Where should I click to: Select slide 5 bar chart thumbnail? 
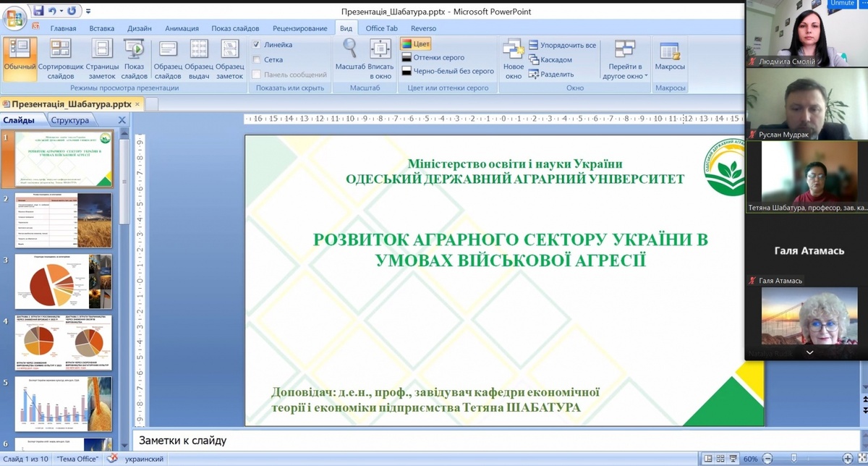[64, 404]
